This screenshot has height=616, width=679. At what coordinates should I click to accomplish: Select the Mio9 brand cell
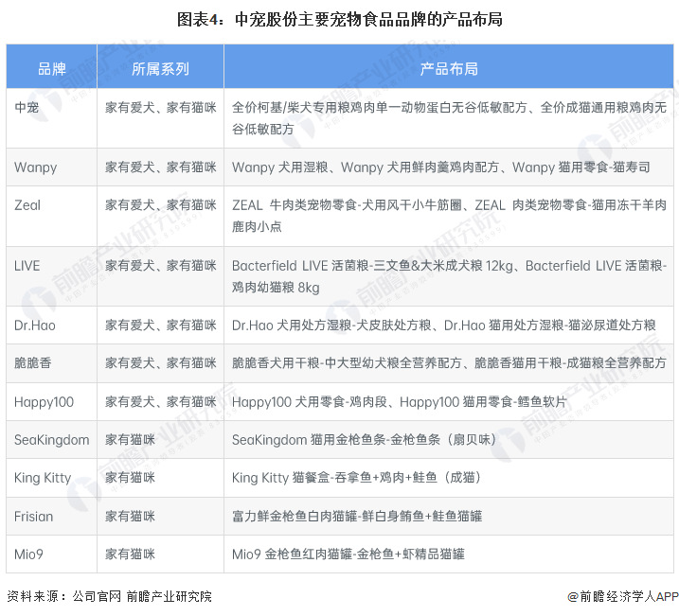click(x=51, y=554)
